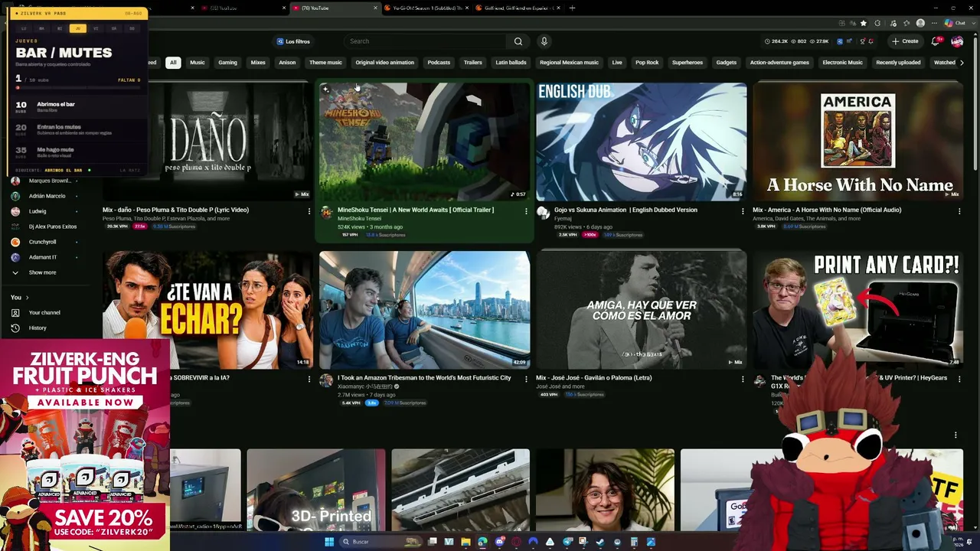
Task: Open the options menu for Gojo vs Sukuna video
Action: [x=743, y=210]
